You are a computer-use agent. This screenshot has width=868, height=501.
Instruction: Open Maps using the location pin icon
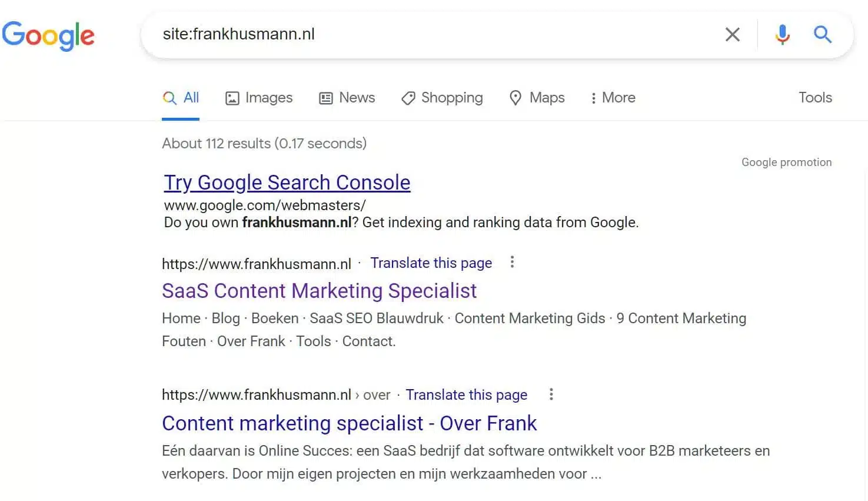point(516,98)
